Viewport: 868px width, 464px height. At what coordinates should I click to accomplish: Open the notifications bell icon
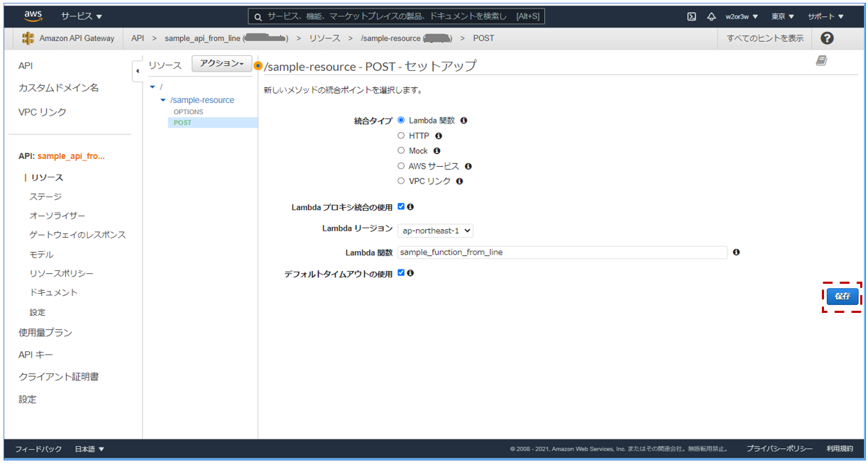tap(712, 16)
